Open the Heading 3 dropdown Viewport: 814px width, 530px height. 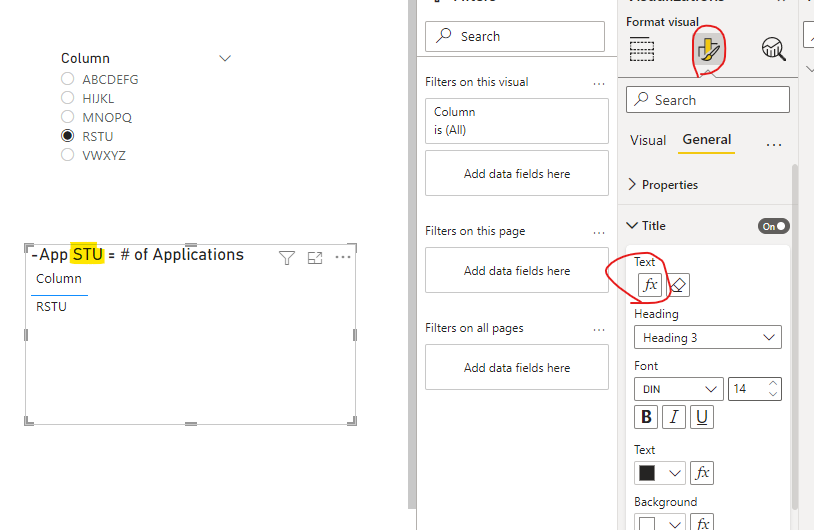(x=708, y=337)
